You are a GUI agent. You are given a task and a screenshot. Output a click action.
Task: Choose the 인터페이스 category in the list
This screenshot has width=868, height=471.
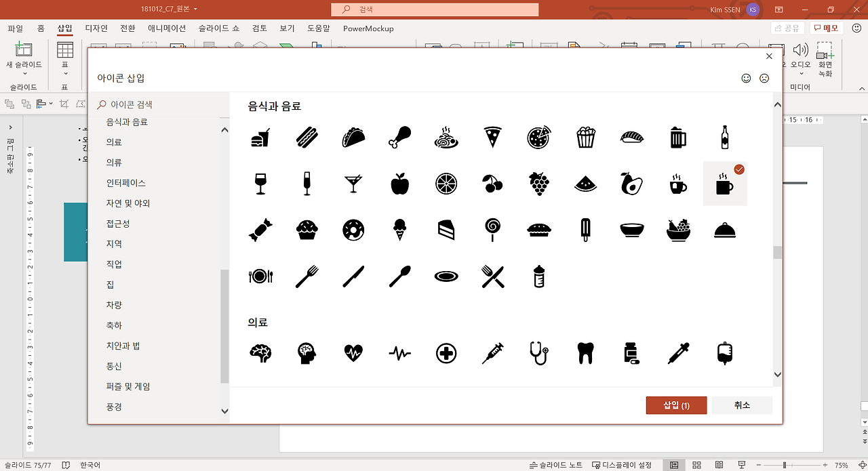click(126, 183)
